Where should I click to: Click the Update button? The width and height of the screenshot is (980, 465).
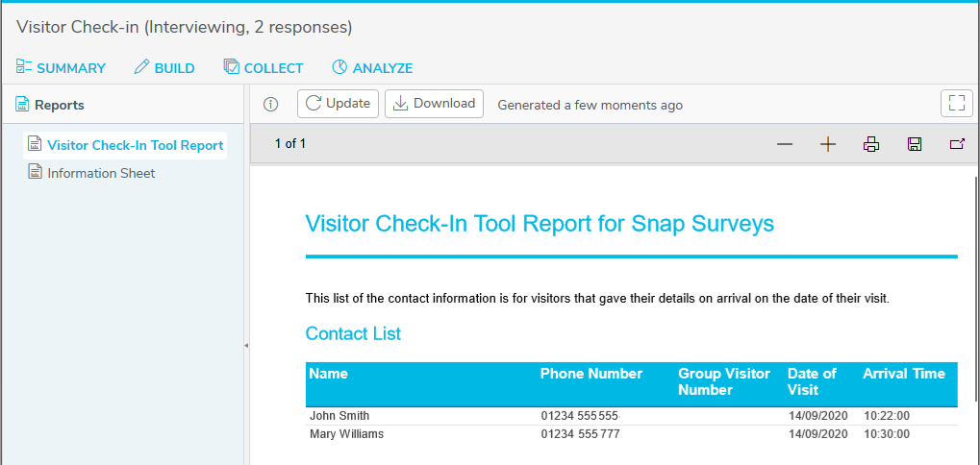click(x=339, y=104)
